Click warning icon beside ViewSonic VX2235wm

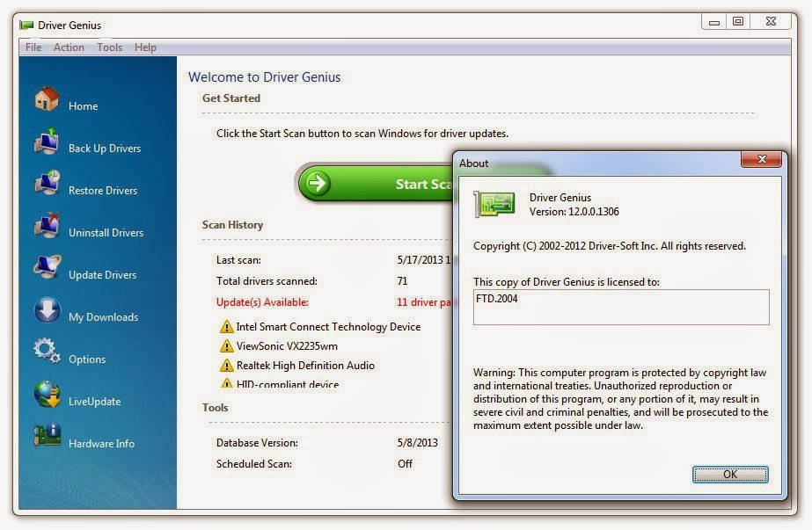226,345
